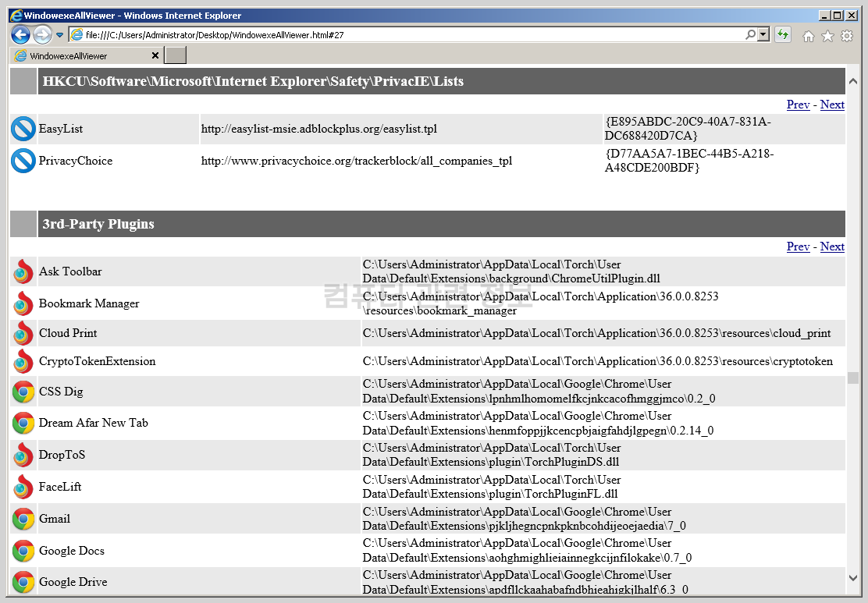Go forward using the Forward arrow button
The image size is (868, 603).
point(42,35)
